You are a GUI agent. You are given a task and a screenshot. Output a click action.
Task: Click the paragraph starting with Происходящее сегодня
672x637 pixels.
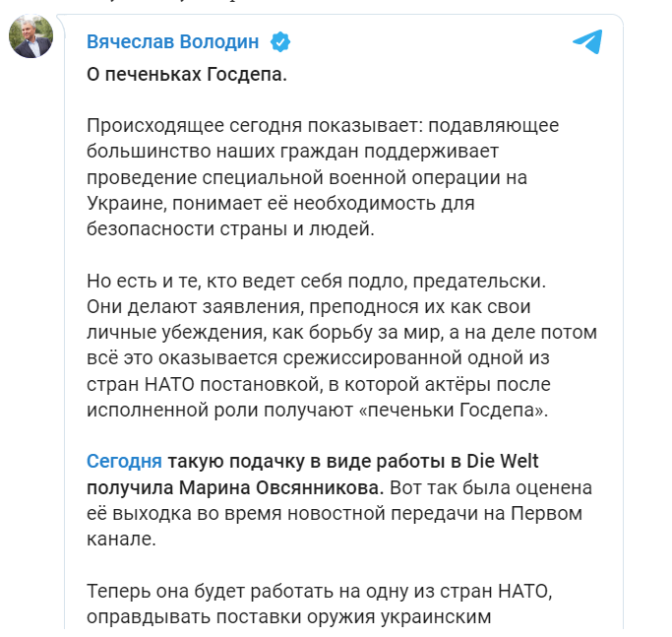click(x=323, y=177)
